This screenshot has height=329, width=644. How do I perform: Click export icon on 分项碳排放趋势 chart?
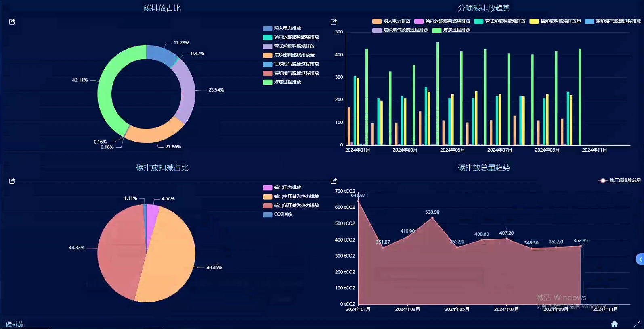click(x=334, y=22)
